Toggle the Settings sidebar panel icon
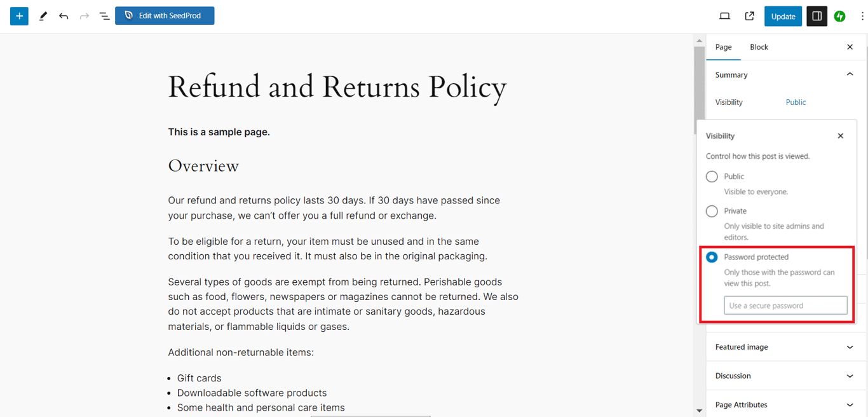 point(817,15)
